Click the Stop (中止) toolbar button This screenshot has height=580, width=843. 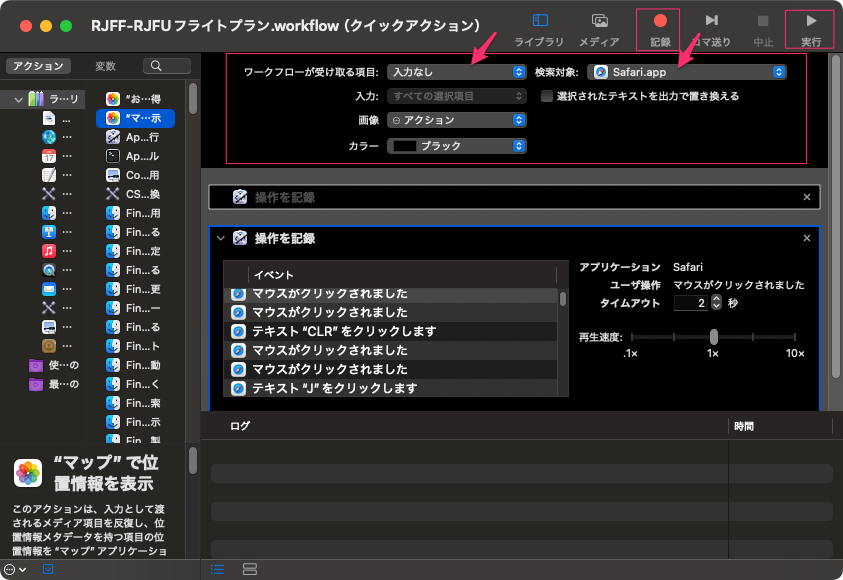762,27
